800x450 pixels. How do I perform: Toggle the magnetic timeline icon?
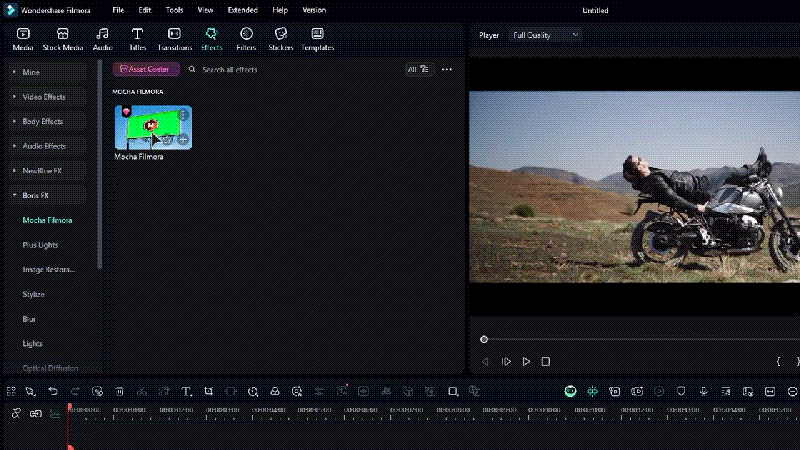[16, 413]
